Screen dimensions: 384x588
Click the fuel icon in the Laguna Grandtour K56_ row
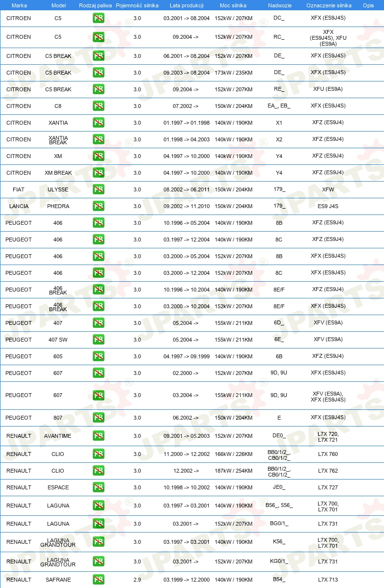click(99, 541)
